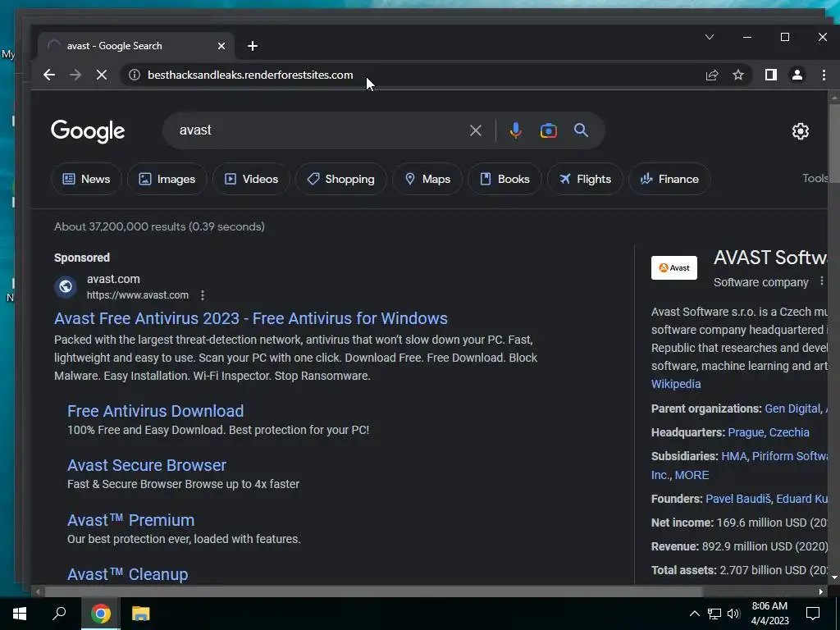This screenshot has height=630, width=840.
Task: Go back to the previous page
Action: pyautogui.click(x=49, y=75)
